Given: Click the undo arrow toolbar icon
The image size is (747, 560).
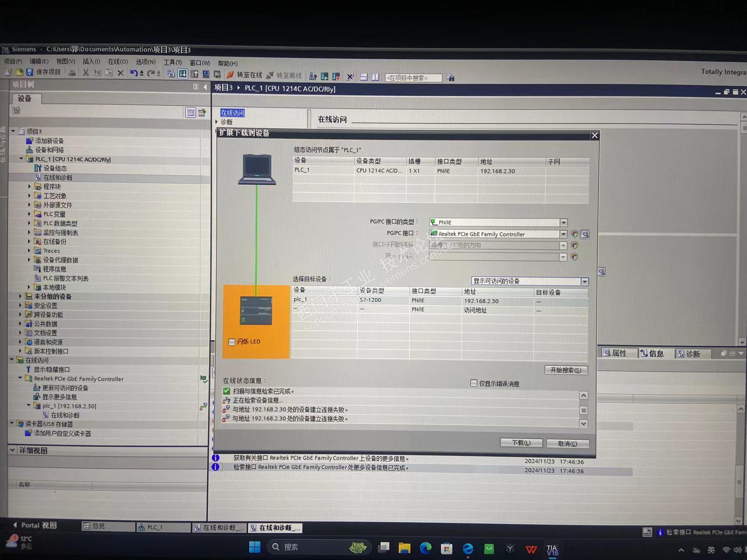Looking at the screenshot, I should click(x=133, y=73).
